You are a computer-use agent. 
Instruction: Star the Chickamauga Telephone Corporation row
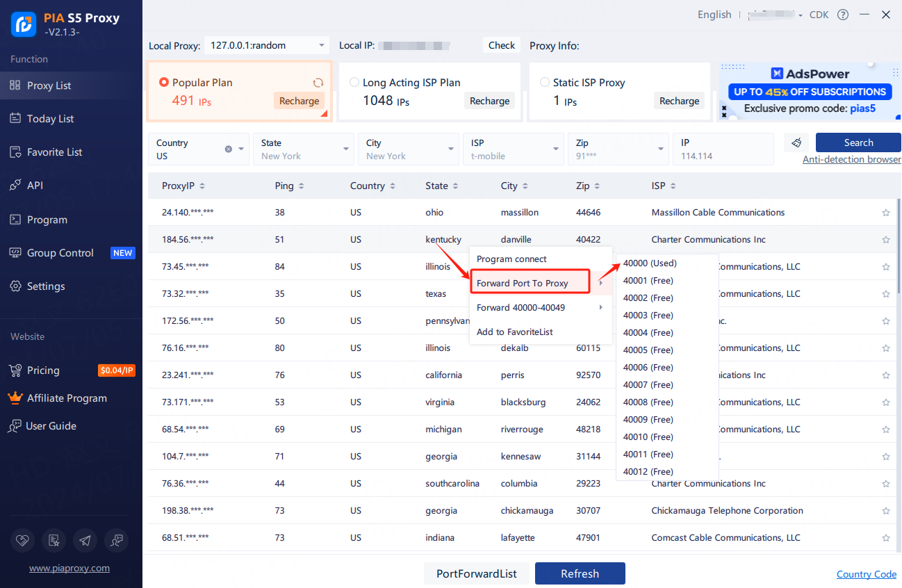pyautogui.click(x=886, y=511)
